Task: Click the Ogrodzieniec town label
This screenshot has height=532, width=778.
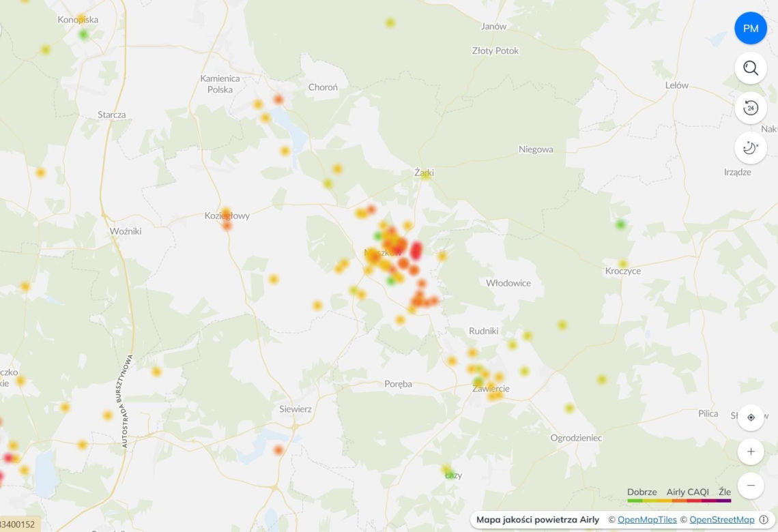Action: (x=576, y=438)
